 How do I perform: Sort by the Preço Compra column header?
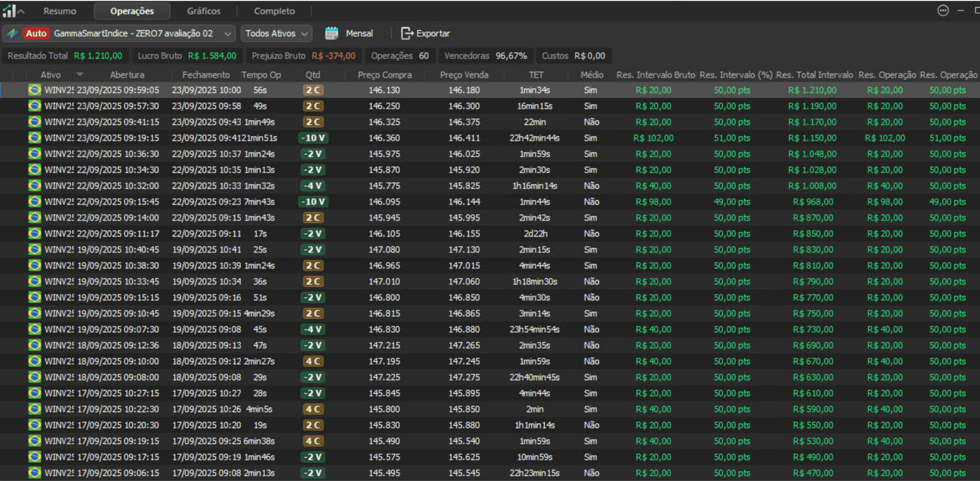pyautogui.click(x=385, y=75)
